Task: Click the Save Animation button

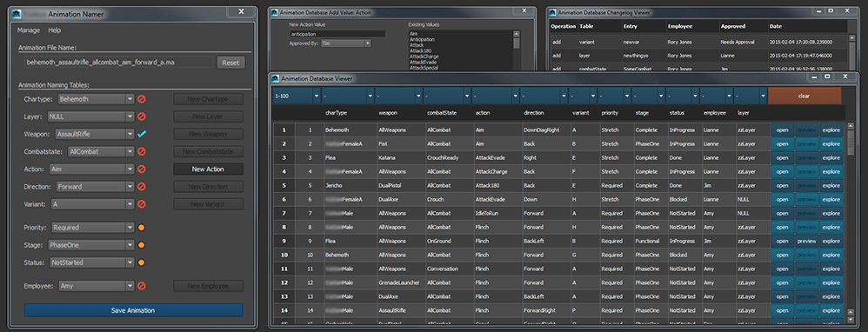Action: [133, 310]
